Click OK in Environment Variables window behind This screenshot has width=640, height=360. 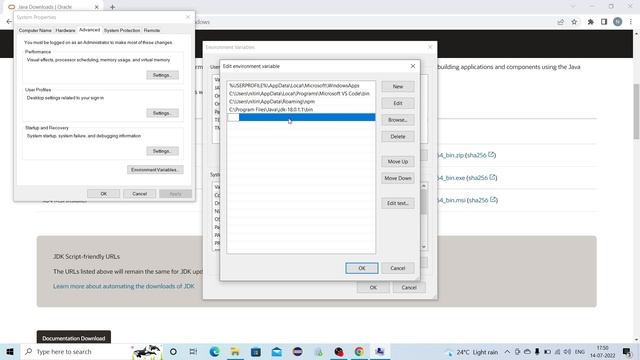tap(373, 288)
